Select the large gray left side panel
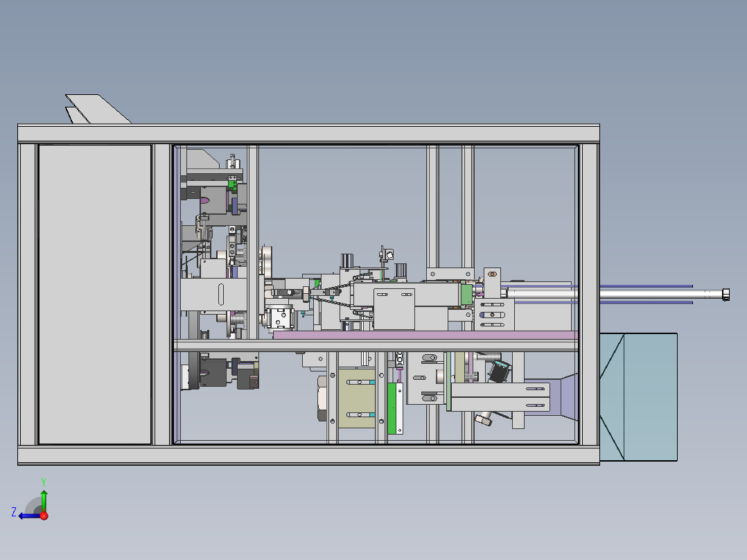The width and height of the screenshot is (747, 560). coord(95,294)
